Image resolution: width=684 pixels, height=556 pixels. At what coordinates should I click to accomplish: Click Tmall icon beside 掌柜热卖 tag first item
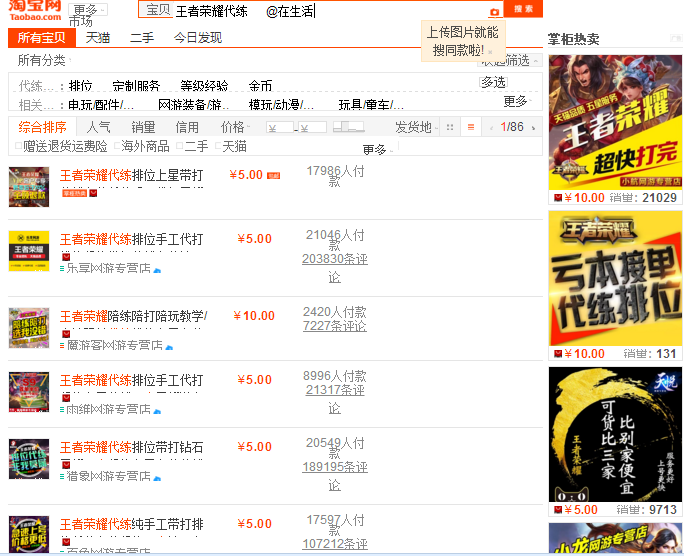(x=93, y=193)
